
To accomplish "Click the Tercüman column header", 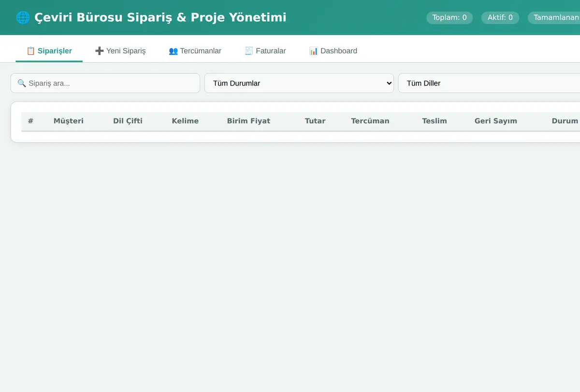I will [x=370, y=121].
